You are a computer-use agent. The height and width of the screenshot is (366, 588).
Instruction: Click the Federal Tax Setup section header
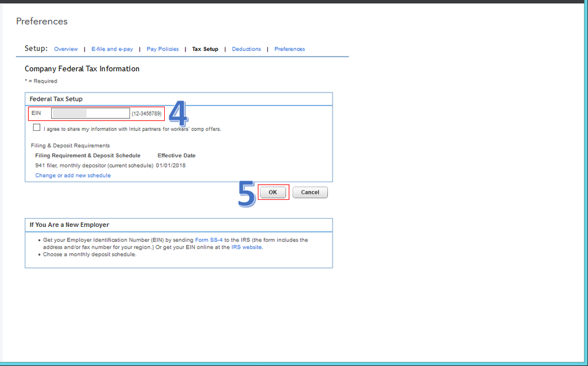(56, 99)
